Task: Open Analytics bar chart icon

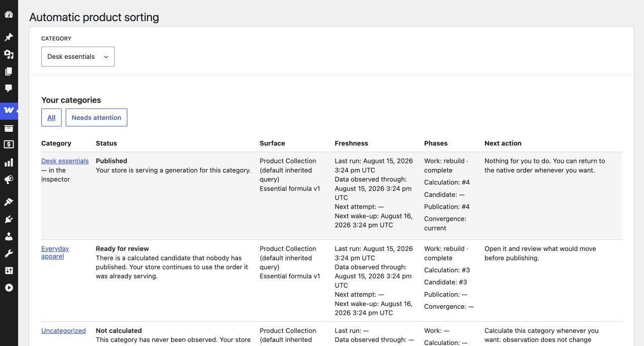Action: click(9, 162)
